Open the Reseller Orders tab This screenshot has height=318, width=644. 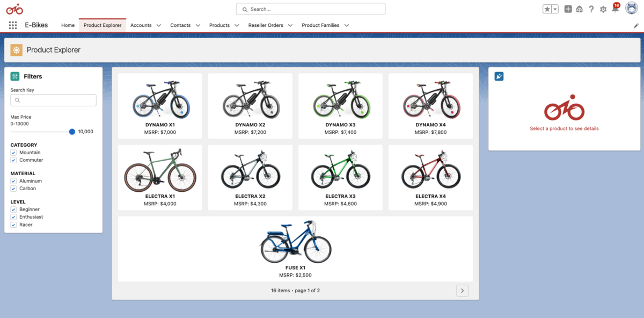[266, 25]
